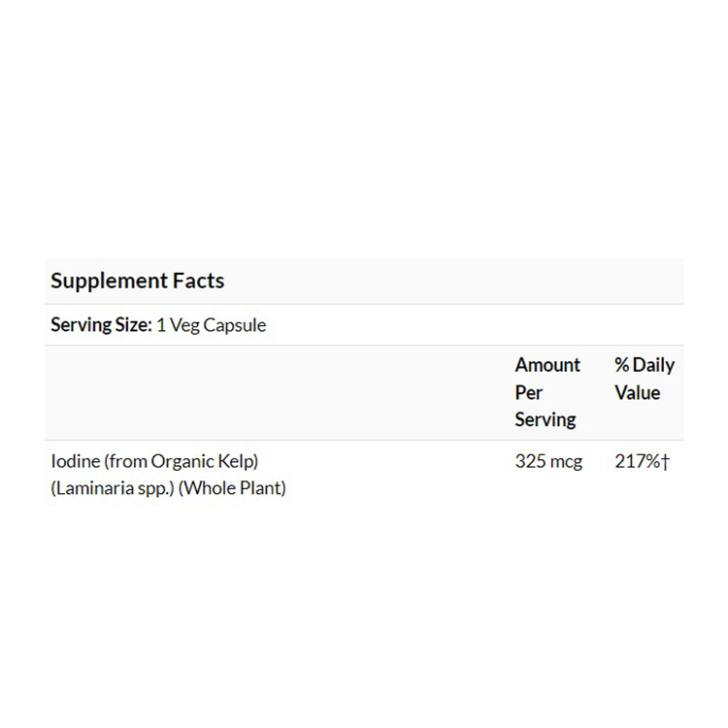This screenshot has width=728, height=728.
Task: Click the "Iodine (from Organic Kelp)" line
Action: (154, 462)
